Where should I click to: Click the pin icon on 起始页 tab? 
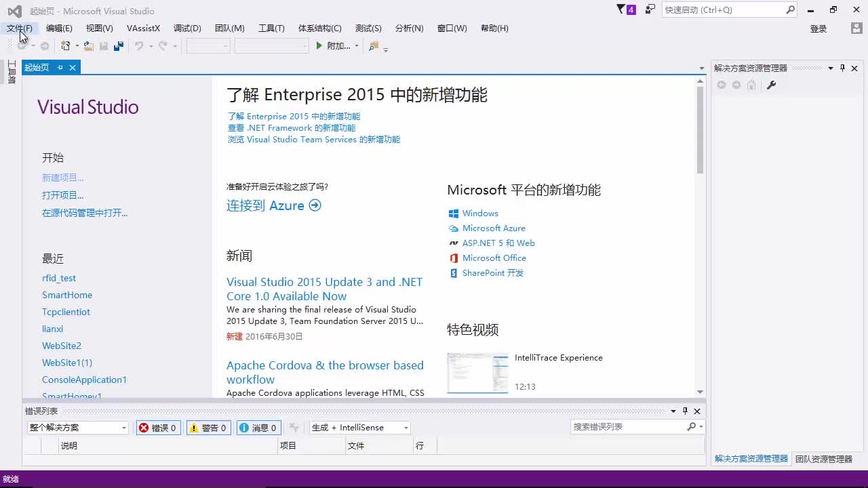60,67
